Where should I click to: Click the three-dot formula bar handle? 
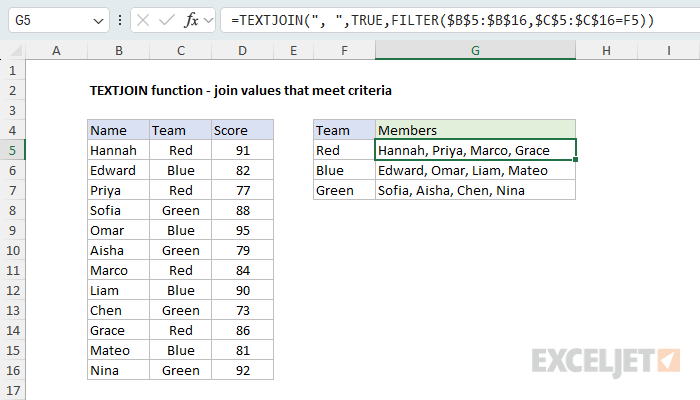click(120, 20)
